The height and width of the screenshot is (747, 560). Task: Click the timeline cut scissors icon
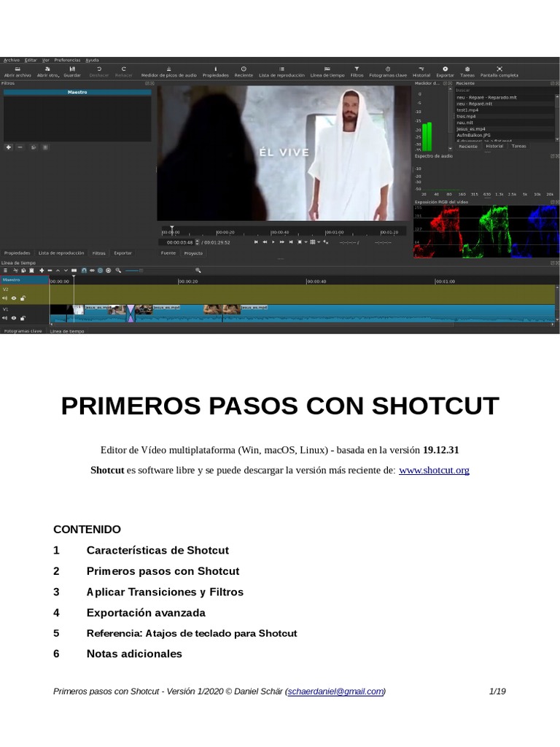point(16,271)
